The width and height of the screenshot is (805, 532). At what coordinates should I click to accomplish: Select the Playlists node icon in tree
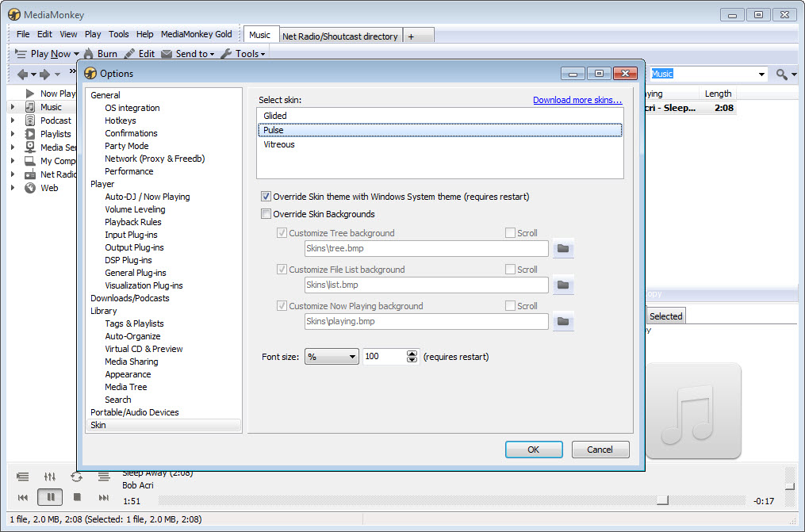(x=30, y=133)
